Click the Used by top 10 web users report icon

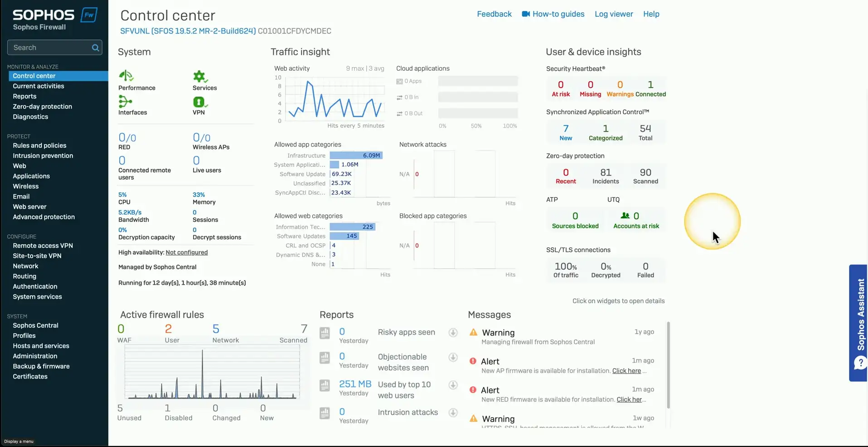click(325, 385)
